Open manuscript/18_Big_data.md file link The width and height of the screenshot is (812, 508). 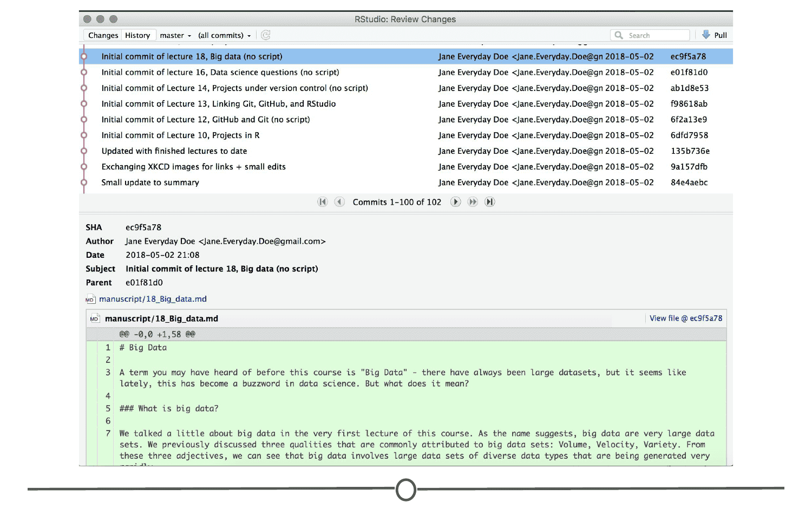click(x=153, y=299)
